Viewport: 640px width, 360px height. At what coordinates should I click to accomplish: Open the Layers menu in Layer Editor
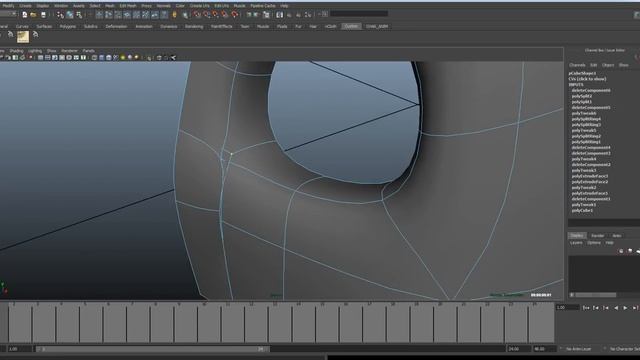pyautogui.click(x=576, y=242)
